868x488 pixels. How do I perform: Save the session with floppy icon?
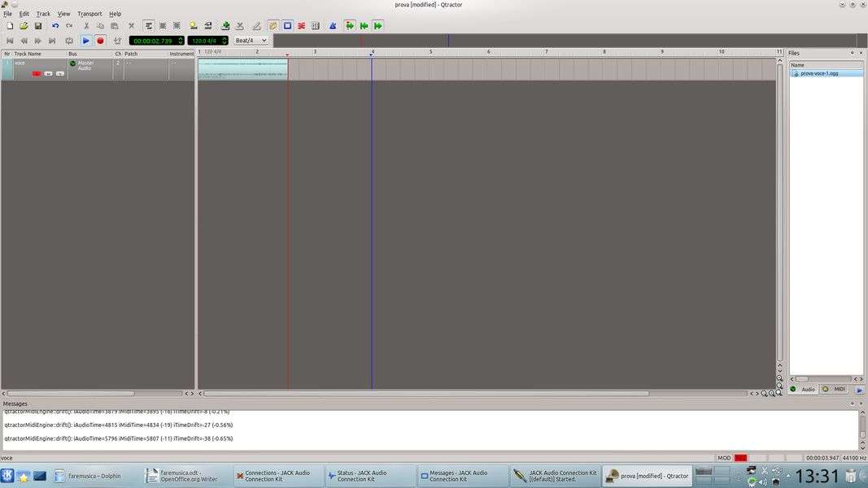click(x=37, y=25)
